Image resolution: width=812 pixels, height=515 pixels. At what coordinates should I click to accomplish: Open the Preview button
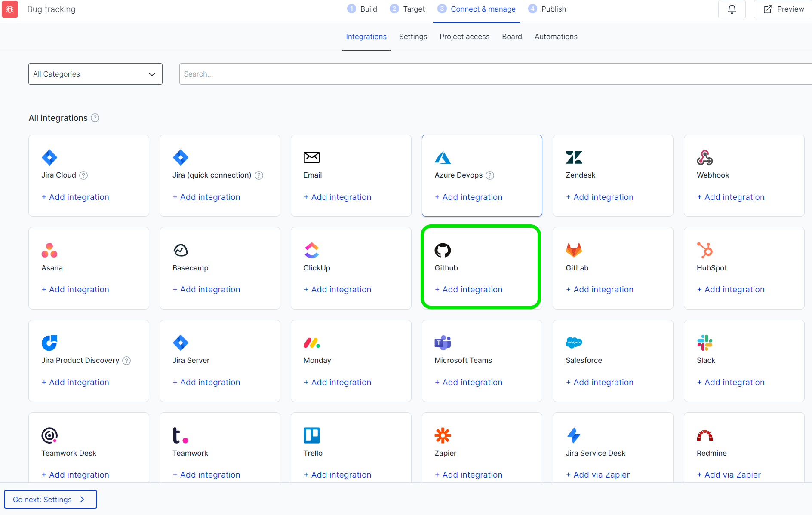tap(784, 9)
